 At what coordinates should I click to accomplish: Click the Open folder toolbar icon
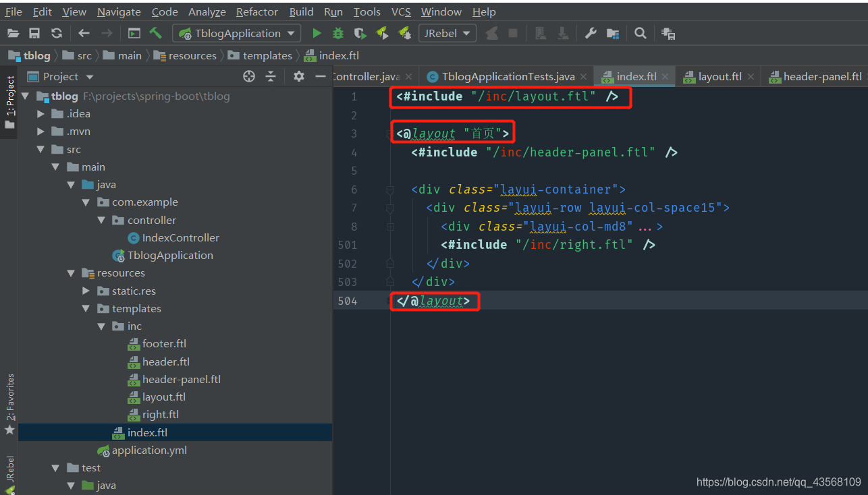pyautogui.click(x=13, y=33)
